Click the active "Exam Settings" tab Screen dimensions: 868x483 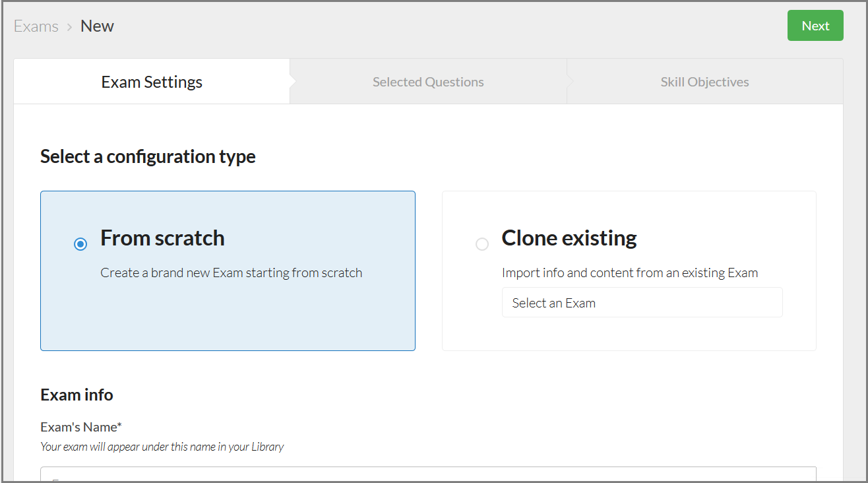pos(151,81)
